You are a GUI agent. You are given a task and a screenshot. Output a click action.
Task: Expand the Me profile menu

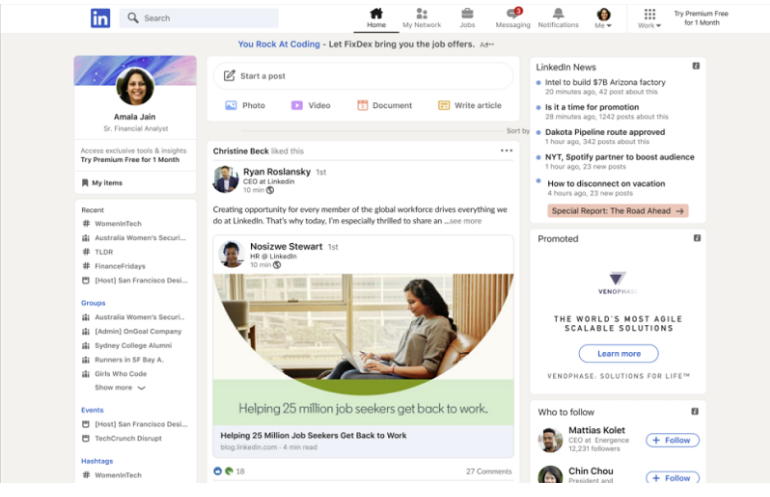603,19
